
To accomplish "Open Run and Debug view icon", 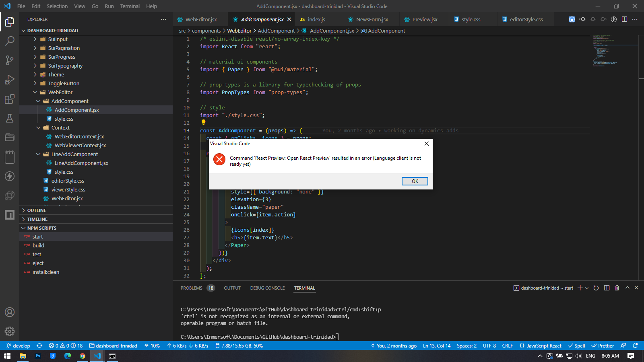I will pyautogui.click(x=10, y=80).
